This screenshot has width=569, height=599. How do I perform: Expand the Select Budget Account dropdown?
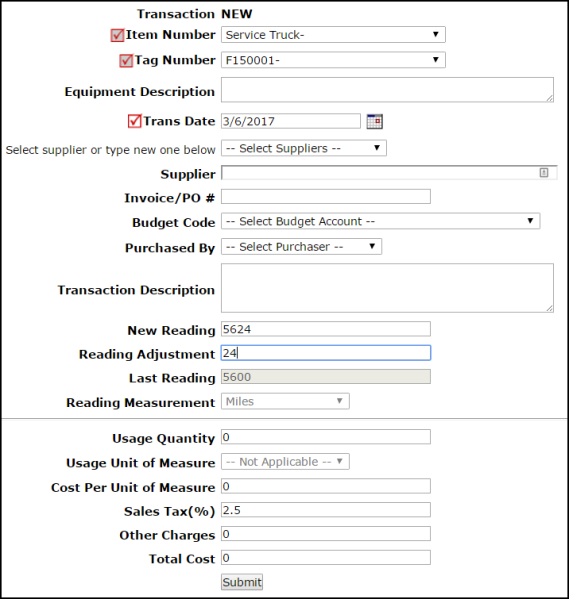381,221
